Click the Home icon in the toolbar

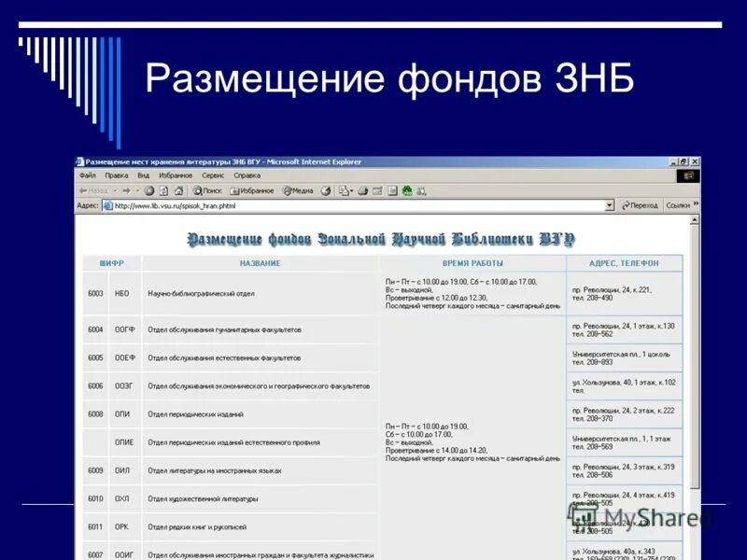point(178,191)
